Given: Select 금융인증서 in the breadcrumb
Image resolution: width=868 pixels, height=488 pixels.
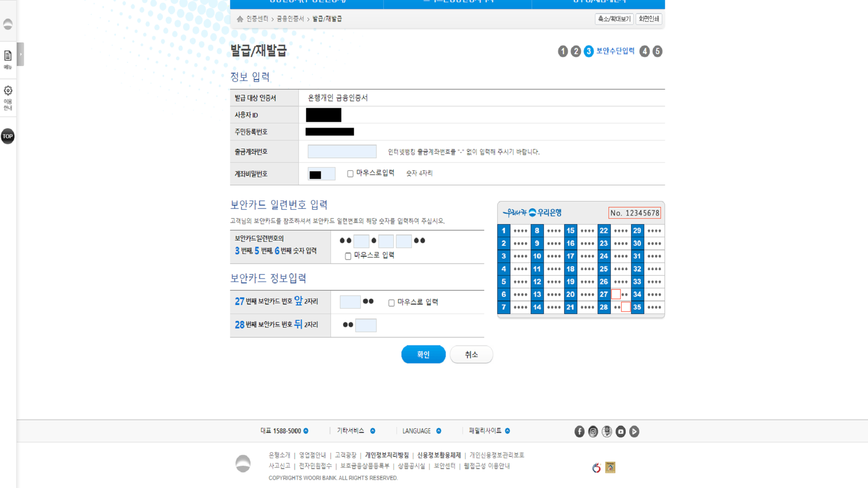Looking at the screenshot, I should (x=290, y=19).
